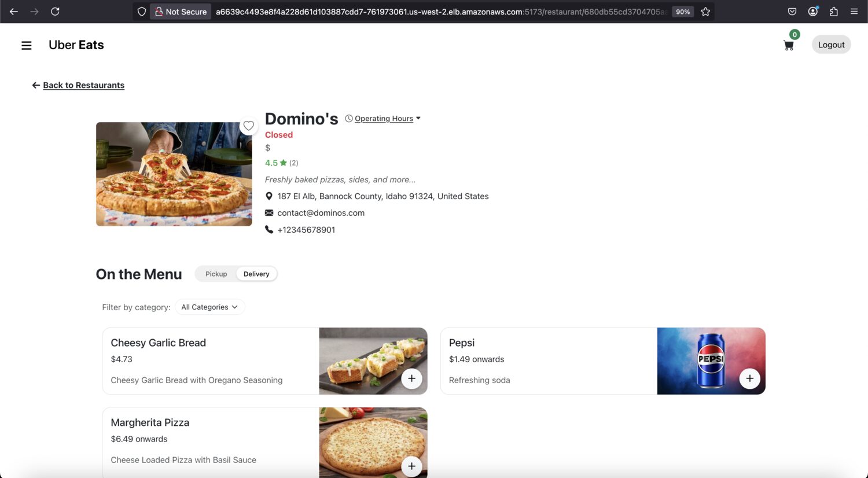Click the review count (2)
This screenshot has height=478, width=868.
coord(294,163)
